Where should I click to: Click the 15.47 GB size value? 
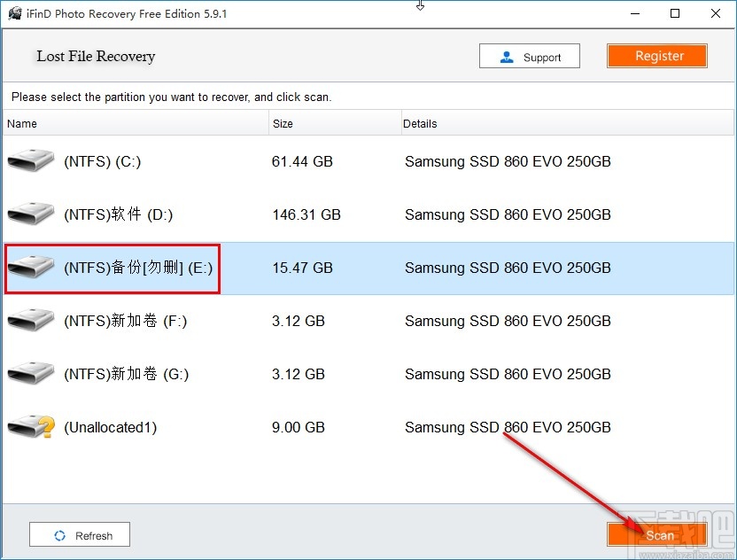pyautogui.click(x=302, y=268)
